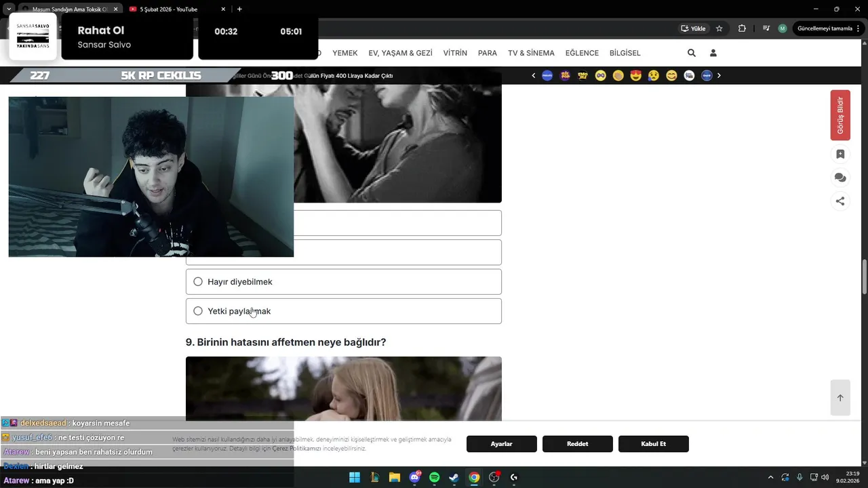Screen dimensions: 868x488
Task: Click the Yükle install app button
Action: [x=693, y=28]
